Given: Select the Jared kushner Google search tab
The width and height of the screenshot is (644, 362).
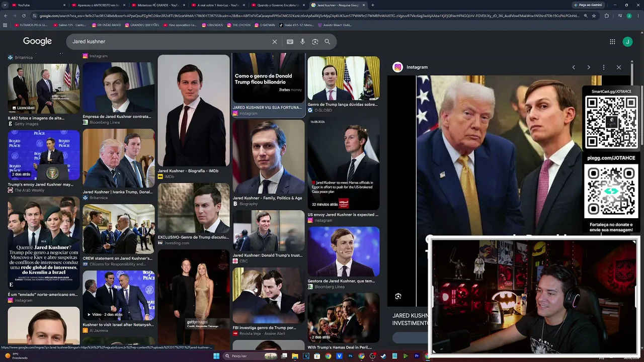Looking at the screenshot, I should [x=338, y=5].
